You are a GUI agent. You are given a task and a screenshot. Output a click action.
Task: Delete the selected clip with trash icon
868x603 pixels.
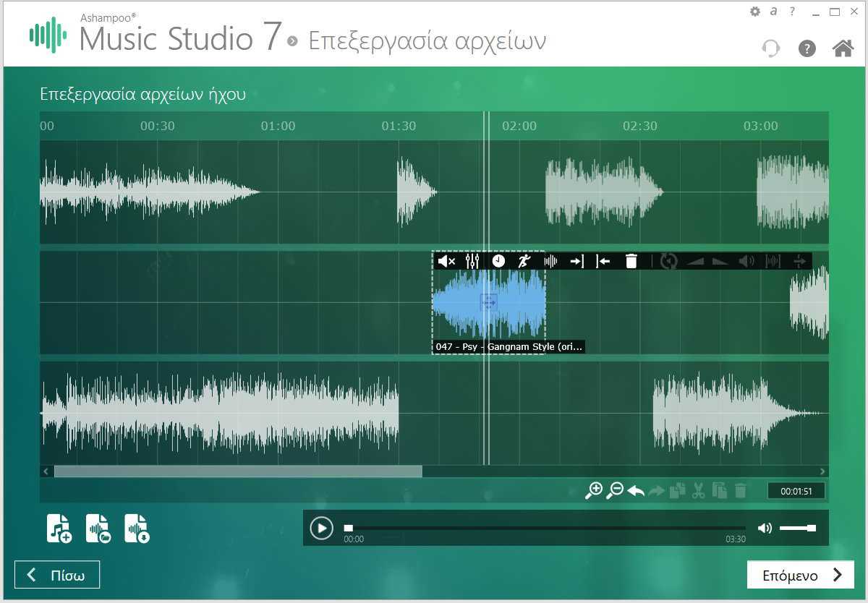(x=631, y=261)
